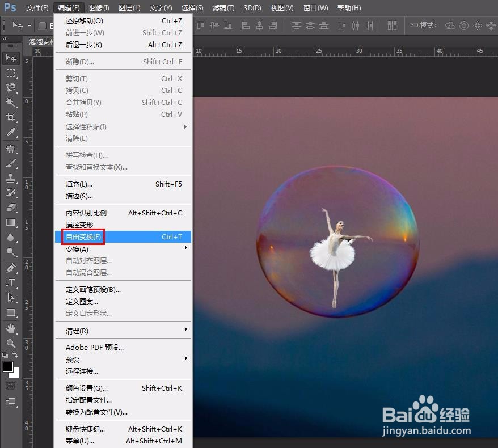Image resolution: width=498 pixels, height=448 pixels.
Task: Open the 滤镜(T) menu
Action: click(x=223, y=7)
